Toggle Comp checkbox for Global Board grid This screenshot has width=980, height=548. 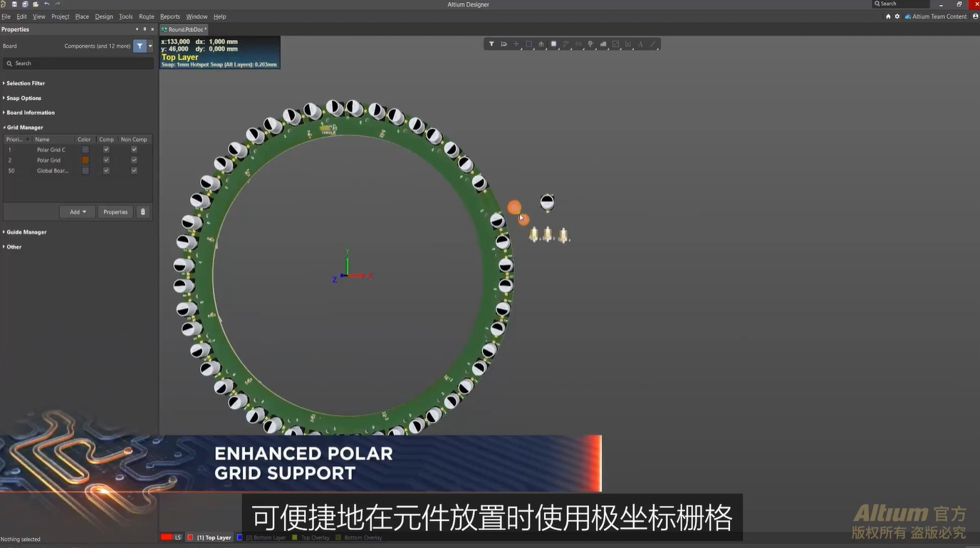click(x=106, y=171)
